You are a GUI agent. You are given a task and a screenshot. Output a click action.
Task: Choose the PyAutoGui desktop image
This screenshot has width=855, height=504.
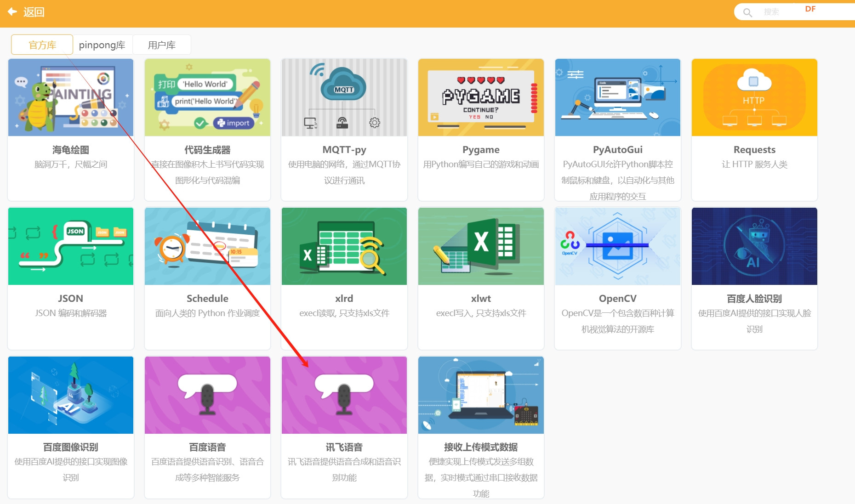coord(618,97)
